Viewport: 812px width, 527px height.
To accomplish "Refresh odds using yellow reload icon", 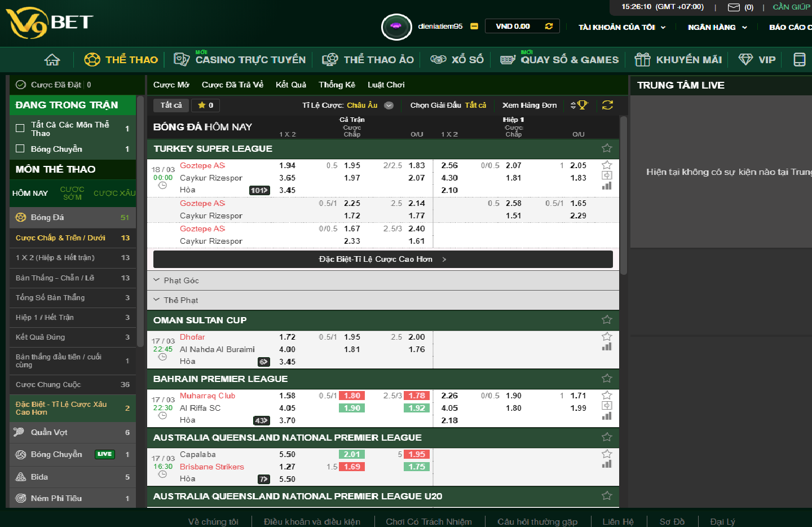I will click(607, 105).
